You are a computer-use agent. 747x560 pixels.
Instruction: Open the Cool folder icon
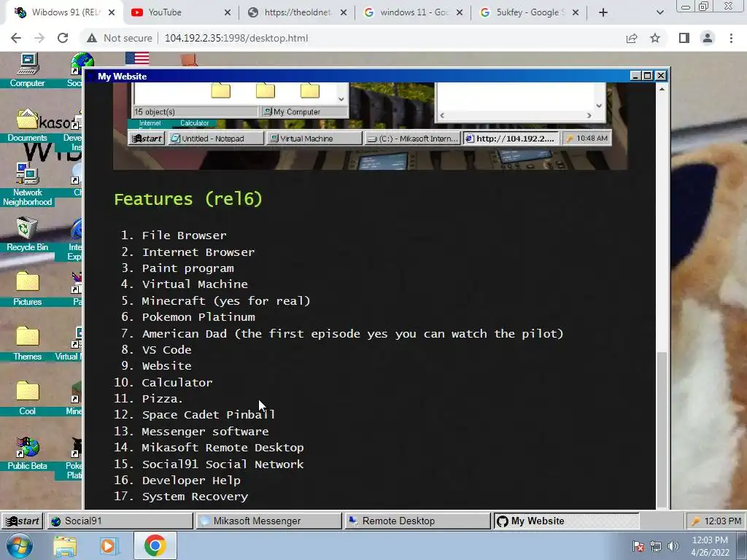(x=27, y=399)
